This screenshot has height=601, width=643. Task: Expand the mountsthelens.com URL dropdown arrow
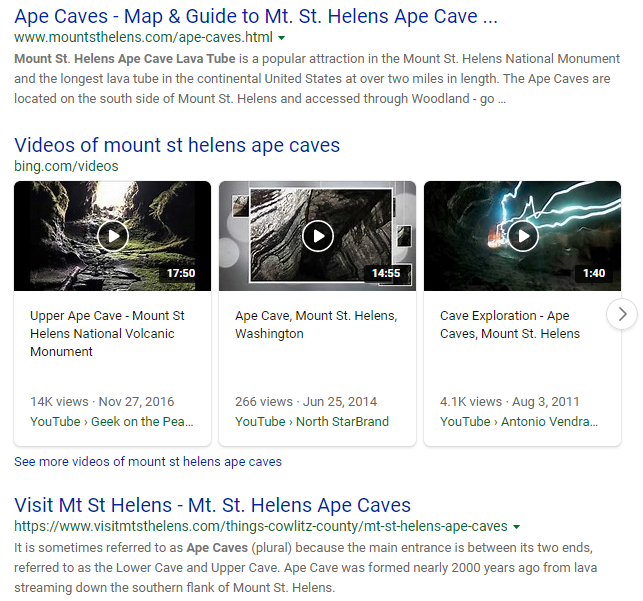(x=282, y=38)
